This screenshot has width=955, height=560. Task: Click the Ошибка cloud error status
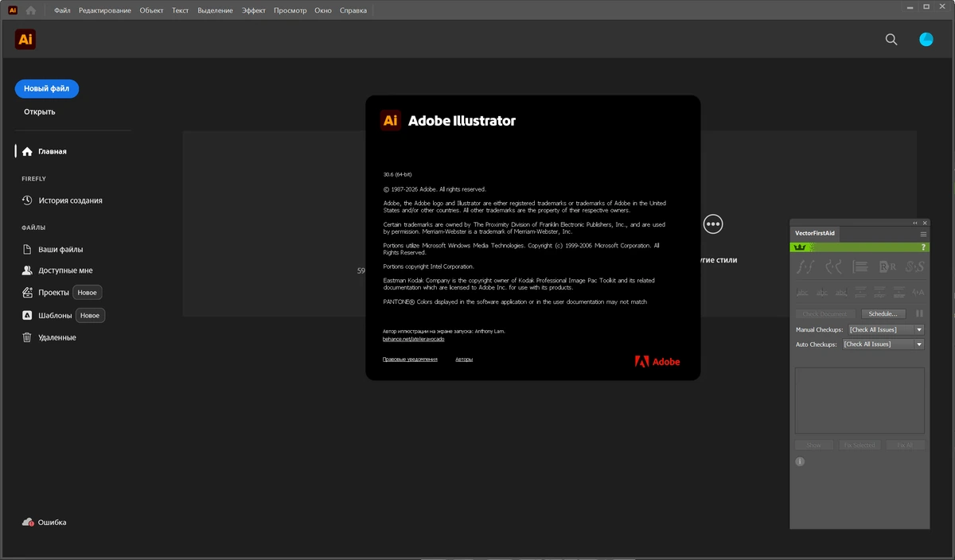click(45, 523)
